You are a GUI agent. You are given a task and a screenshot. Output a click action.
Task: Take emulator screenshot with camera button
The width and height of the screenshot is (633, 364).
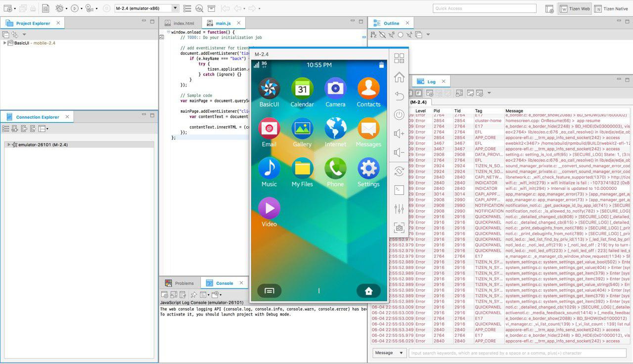click(x=399, y=227)
